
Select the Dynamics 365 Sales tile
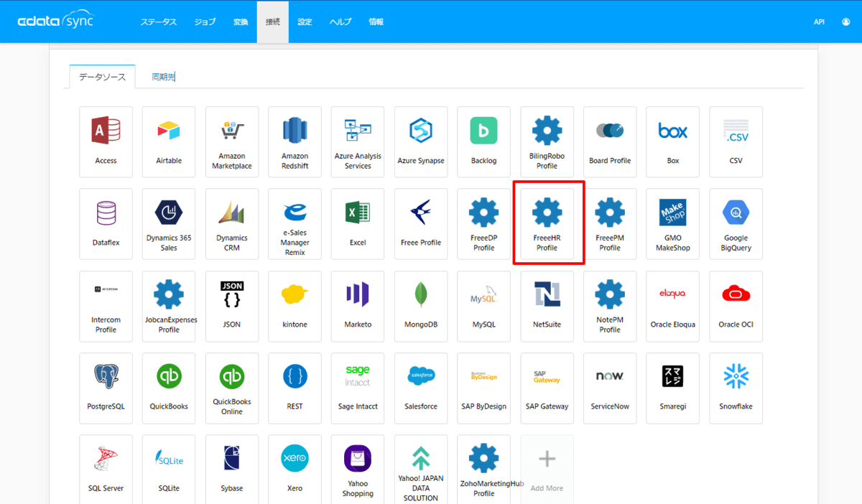pos(169,224)
